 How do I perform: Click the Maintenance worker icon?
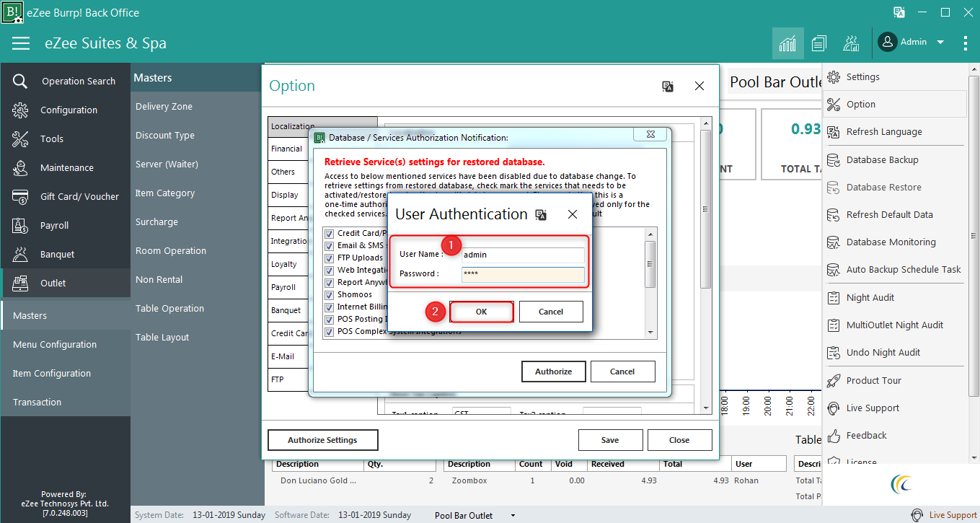[x=20, y=168]
